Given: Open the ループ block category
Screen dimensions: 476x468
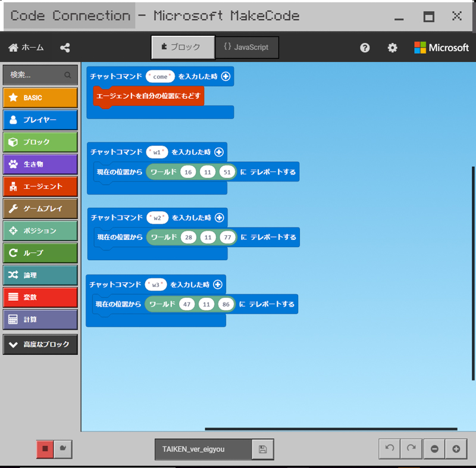Looking at the screenshot, I should pyautogui.click(x=40, y=253).
